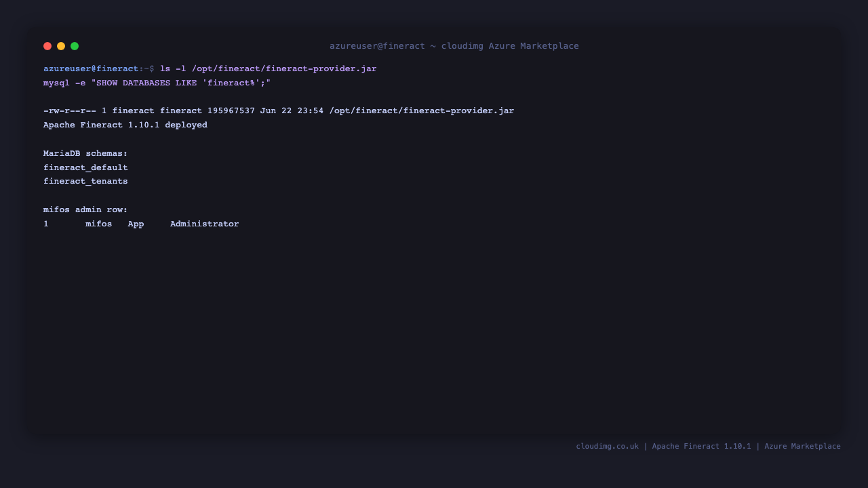The height and width of the screenshot is (488, 868).
Task: Select the ls -l fineract-provider.jar command
Action: 269,68
